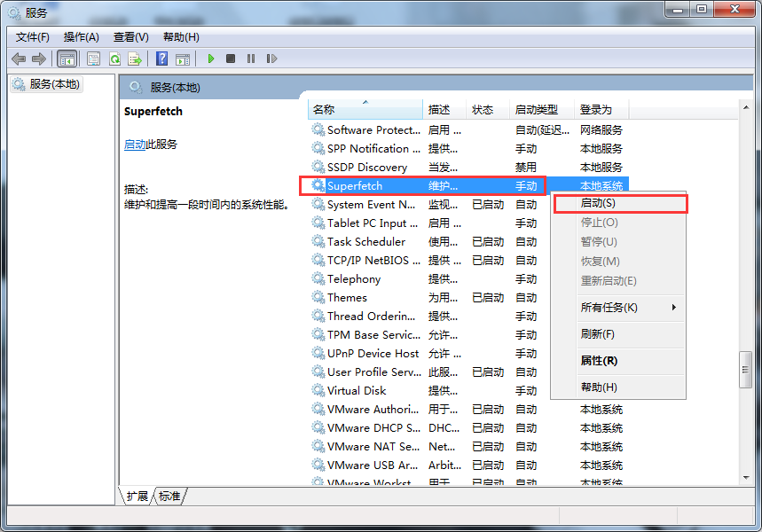Click the vertical scrollbar thumb in services list
762x532 pixels.
click(x=745, y=370)
